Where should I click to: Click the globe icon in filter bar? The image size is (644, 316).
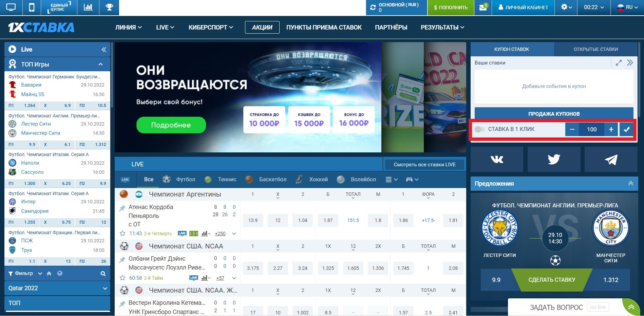coord(60,273)
